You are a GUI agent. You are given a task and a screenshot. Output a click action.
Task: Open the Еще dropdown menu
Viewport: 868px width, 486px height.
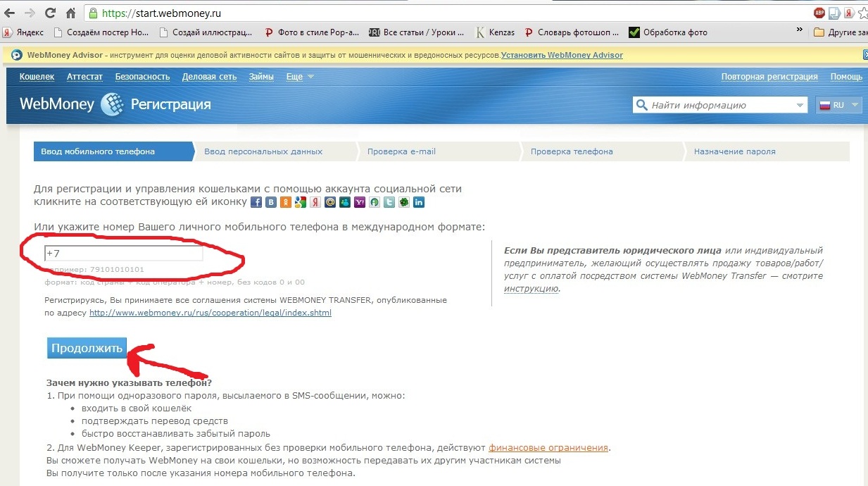300,76
